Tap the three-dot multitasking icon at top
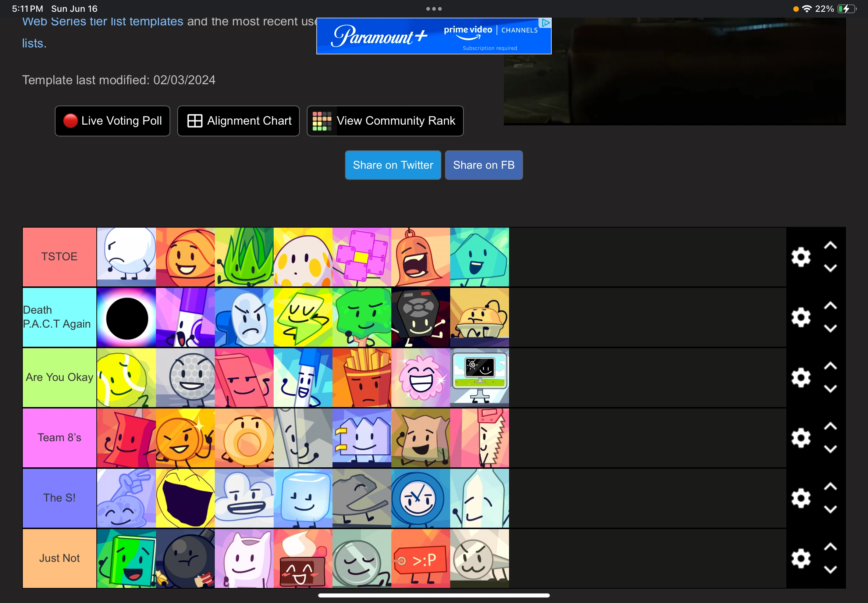Screen dimensions: 868x603 tap(434, 9)
